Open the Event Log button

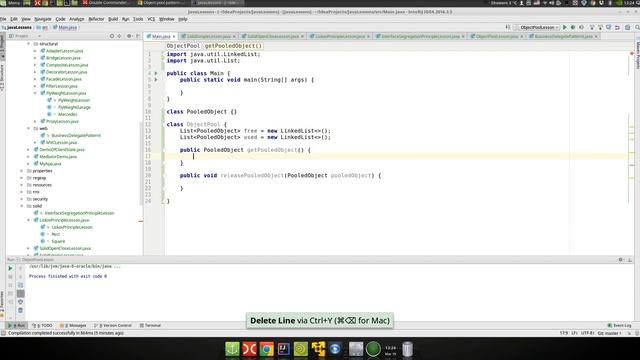[619, 326]
